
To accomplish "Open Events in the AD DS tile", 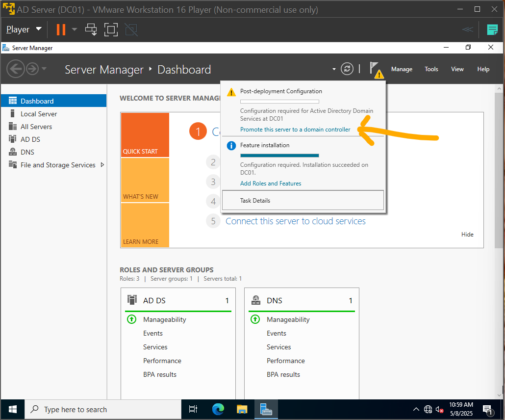I will coord(152,333).
